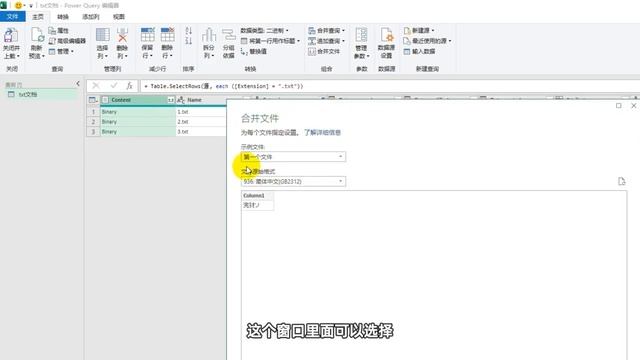Collapse the Queries pane with the chevron
640x360 pixels.
coord(78,84)
